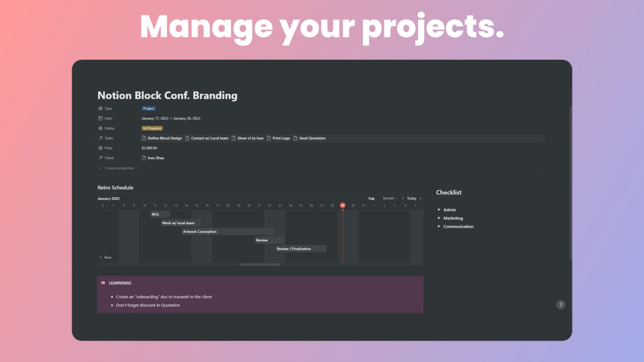Click the Client relation arrow icon
644x362 pixels.
point(100,158)
